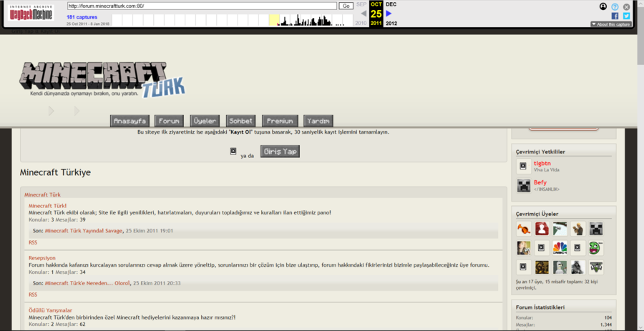The height and width of the screenshot is (331, 644).
Task: Go to next capture with blue arrow
Action: click(389, 14)
